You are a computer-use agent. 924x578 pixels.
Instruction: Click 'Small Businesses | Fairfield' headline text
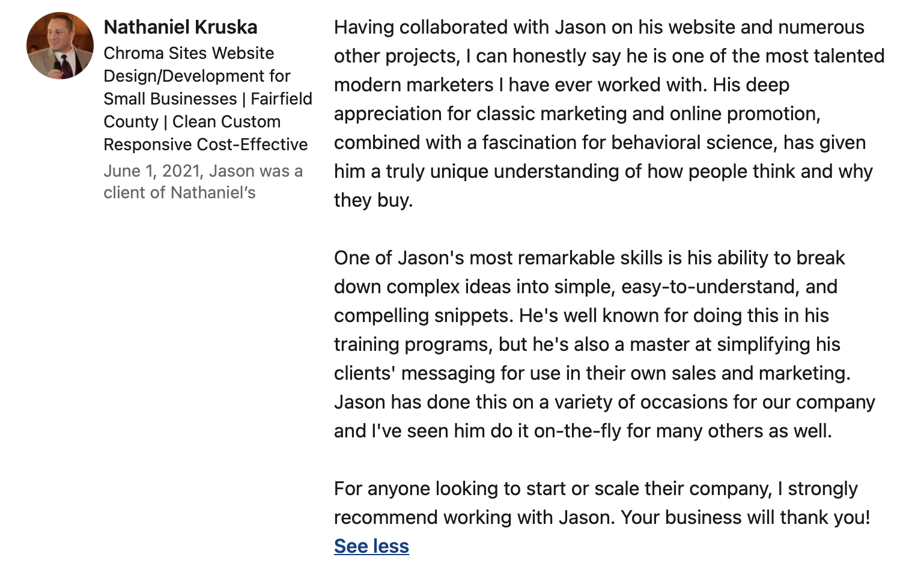tap(208, 99)
